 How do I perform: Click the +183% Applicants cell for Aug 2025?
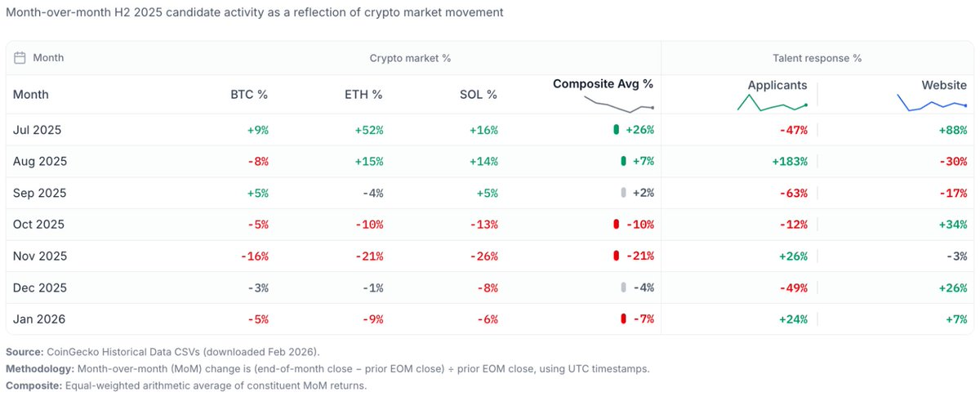789,162
